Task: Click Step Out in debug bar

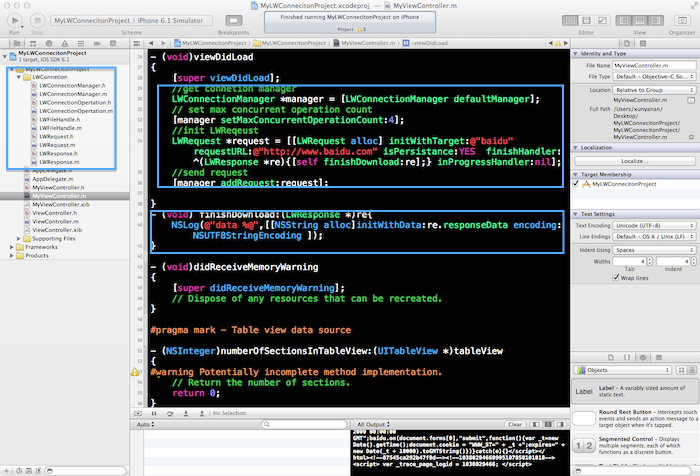Action: pos(202,413)
